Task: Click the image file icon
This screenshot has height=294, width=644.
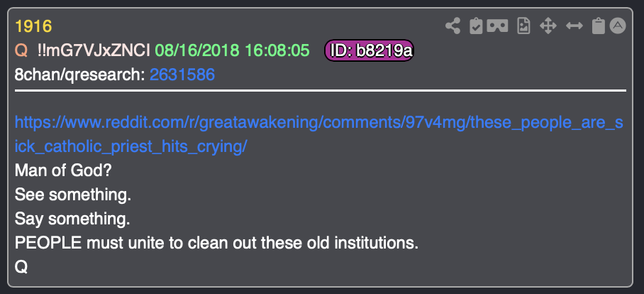Action: [523, 26]
